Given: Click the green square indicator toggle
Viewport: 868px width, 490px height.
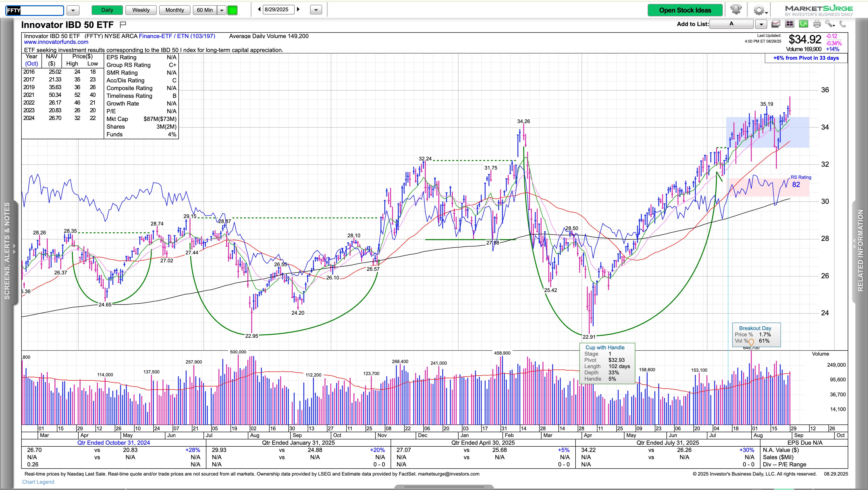Looking at the screenshot, I should click(232, 10).
